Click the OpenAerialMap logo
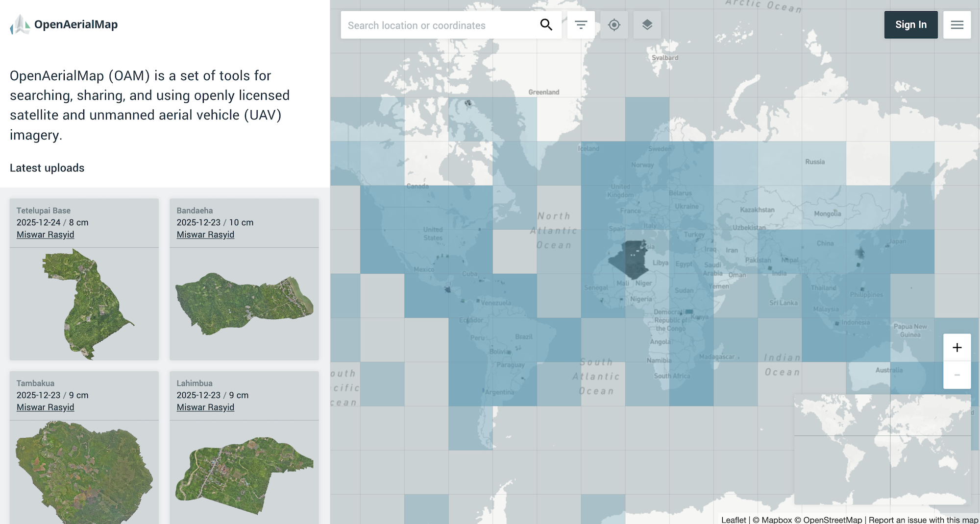The image size is (980, 524). tap(64, 24)
